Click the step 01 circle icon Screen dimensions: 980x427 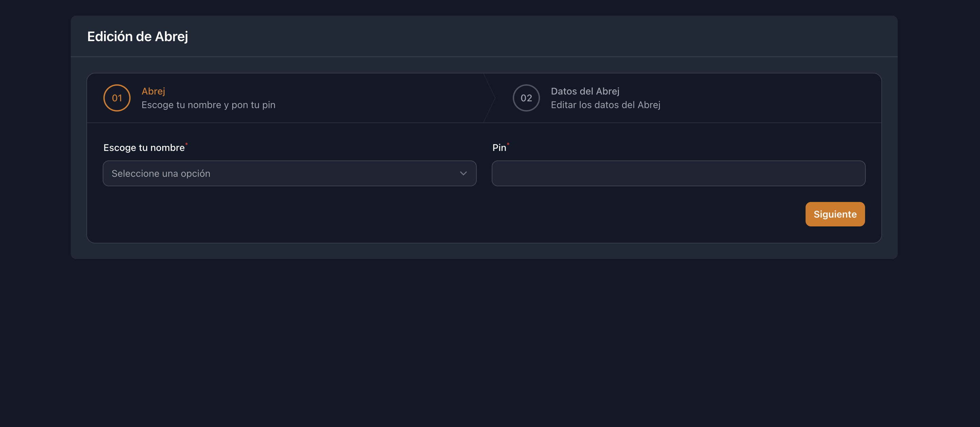tap(117, 98)
